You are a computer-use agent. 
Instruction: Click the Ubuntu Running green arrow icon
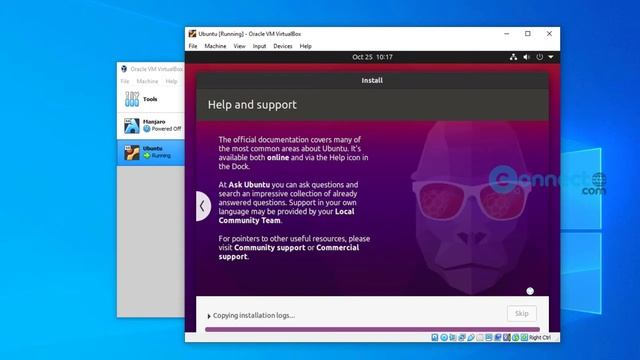[x=147, y=156]
